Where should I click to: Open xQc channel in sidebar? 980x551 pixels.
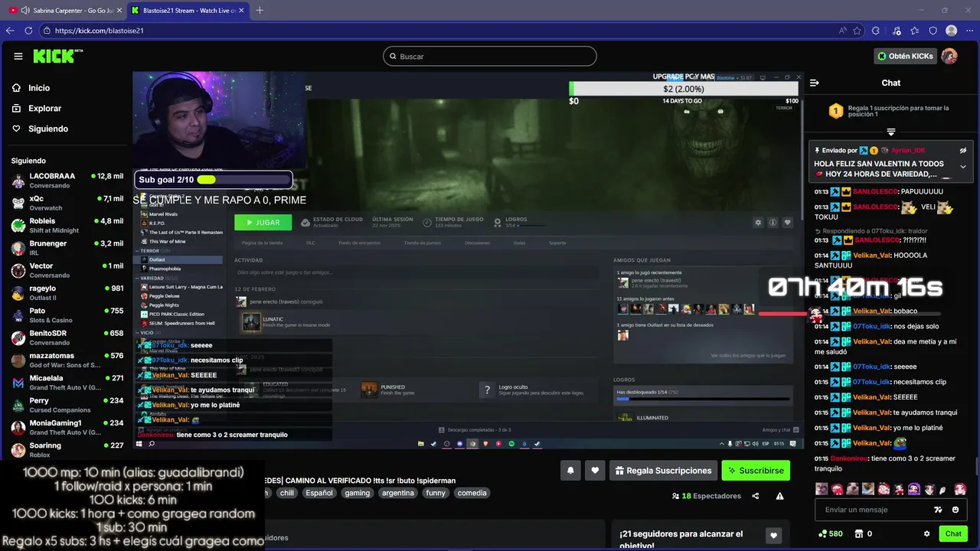(67, 203)
